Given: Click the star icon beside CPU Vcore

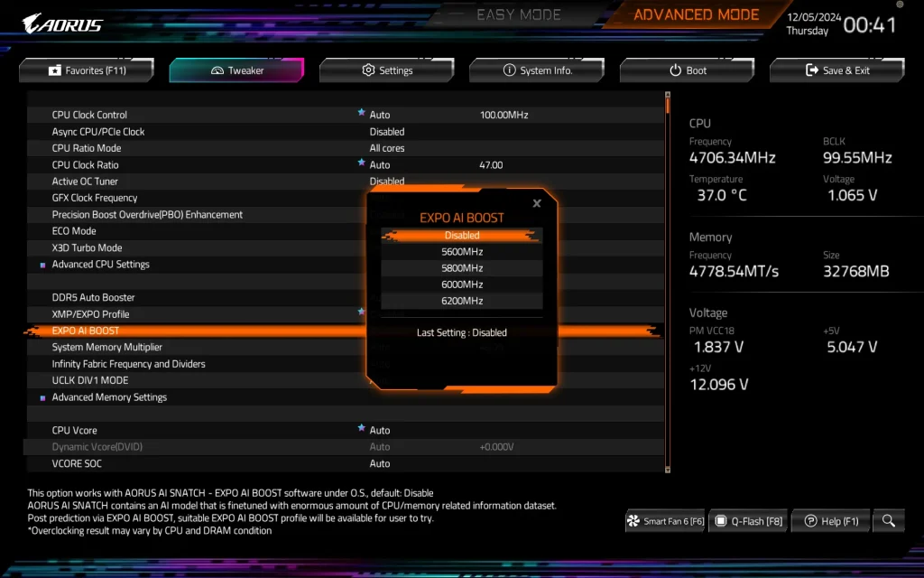Looking at the screenshot, I should pos(361,427).
